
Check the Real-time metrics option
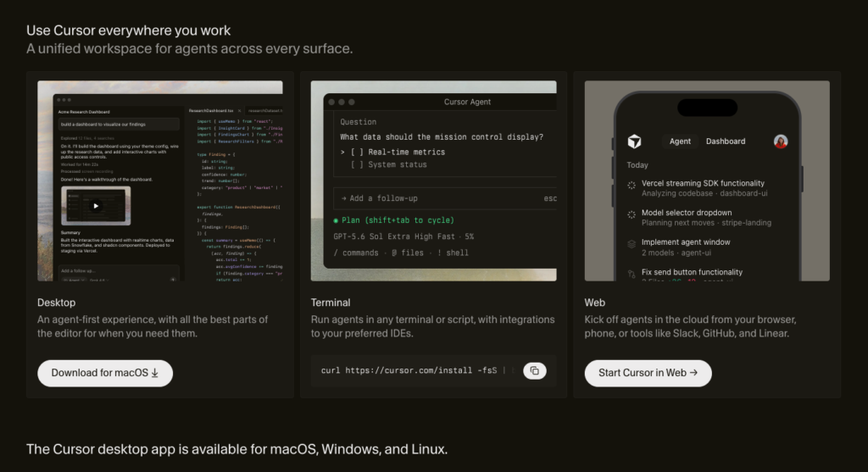pyautogui.click(x=398, y=152)
